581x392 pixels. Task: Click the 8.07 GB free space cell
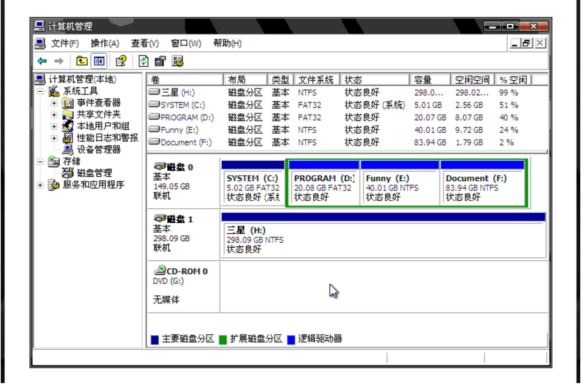point(469,118)
